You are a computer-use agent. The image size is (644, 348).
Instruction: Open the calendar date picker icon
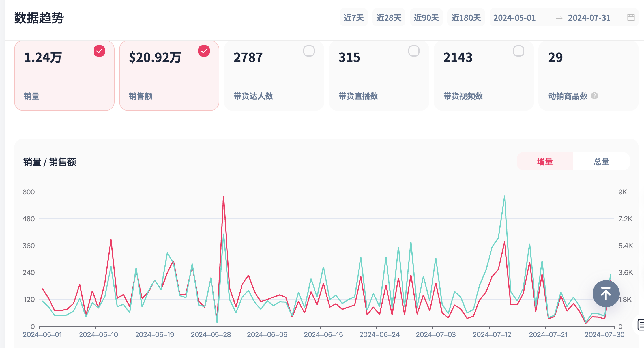[x=631, y=18]
